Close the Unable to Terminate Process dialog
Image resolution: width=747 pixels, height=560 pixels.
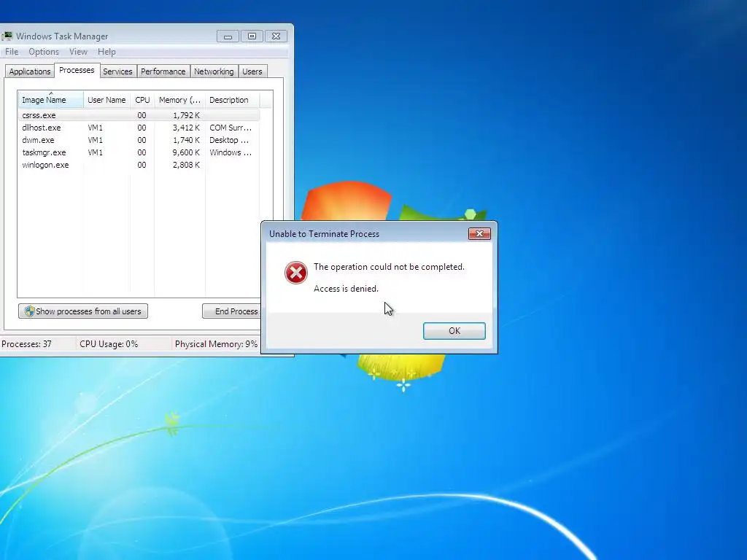coord(479,233)
